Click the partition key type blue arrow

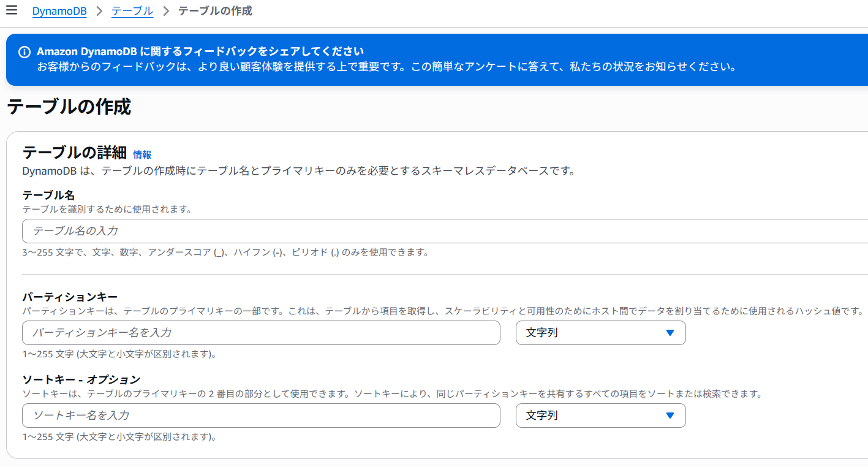point(670,333)
